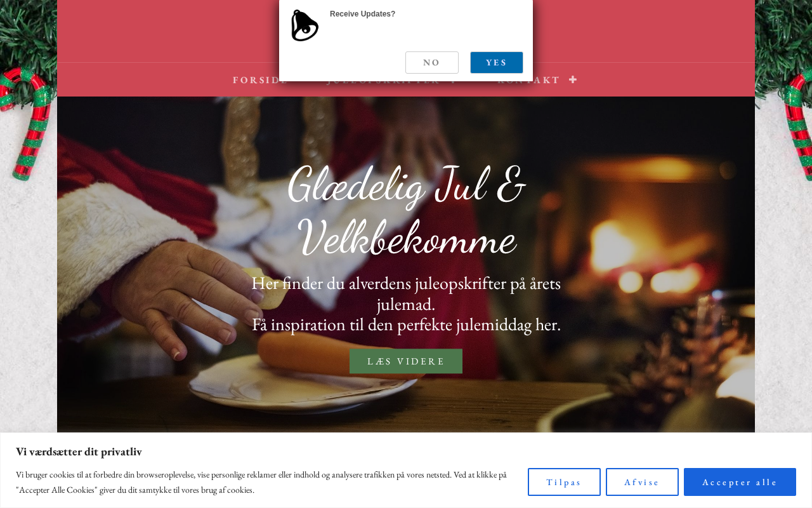
Task: Open the Juleopskrifter menu item
Action: pos(383,83)
